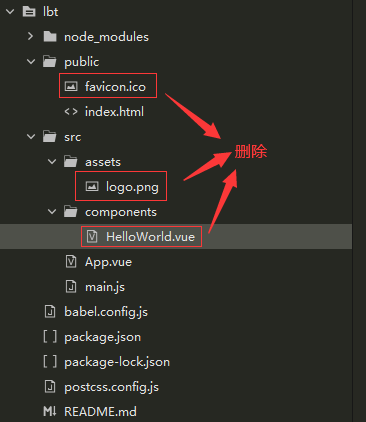
Task: Collapse the src folder chevron
Action: point(31,137)
